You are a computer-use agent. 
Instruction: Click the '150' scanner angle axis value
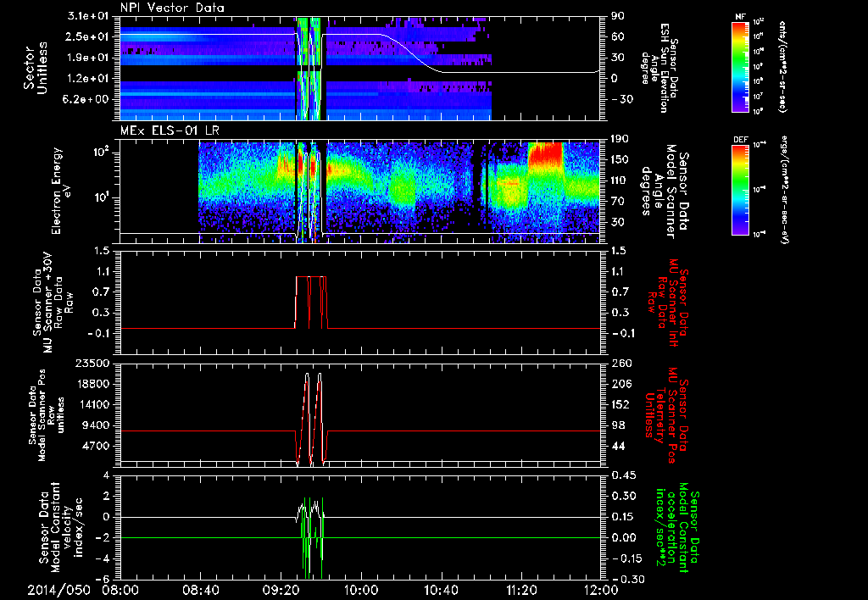(x=621, y=159)
